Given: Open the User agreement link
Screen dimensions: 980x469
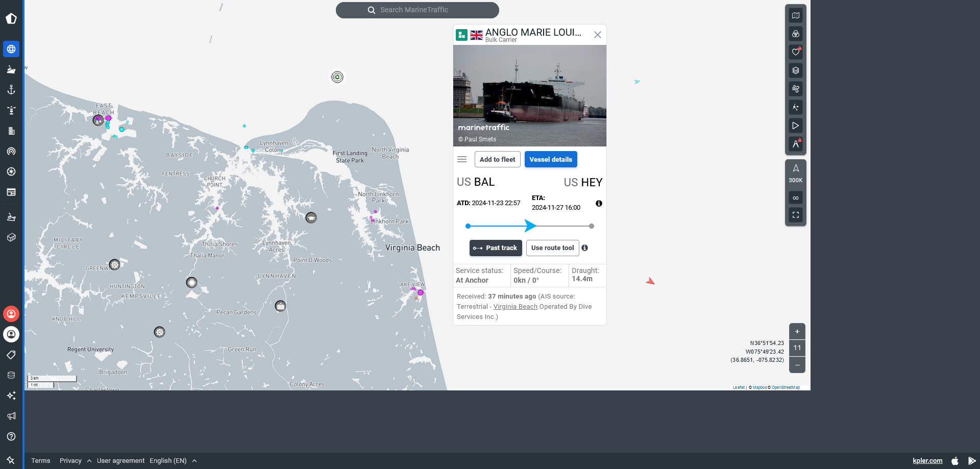Looking at the screenshot, I should pyautogui.click(x=120, y=461).
